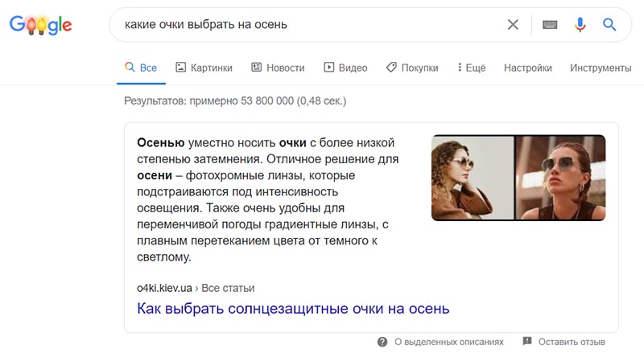
Task: Open link Как выбрать солнцезащитные очки на осень
Action: click(293, 309)
